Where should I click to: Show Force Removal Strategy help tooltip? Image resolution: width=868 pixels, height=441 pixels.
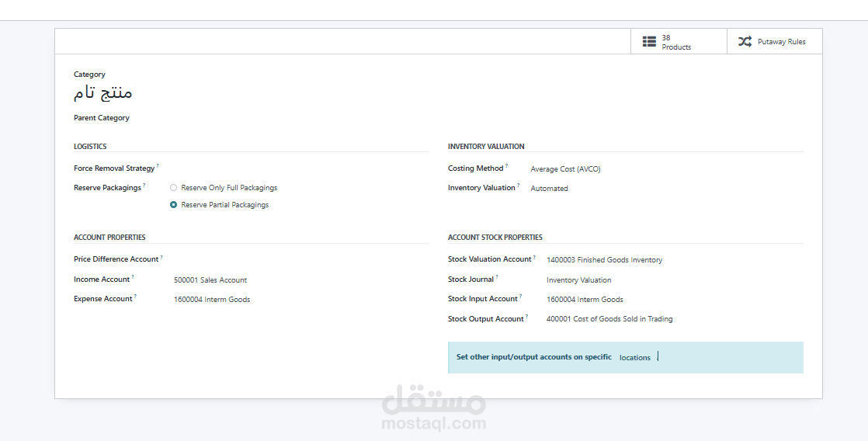click(x=158, y=166)
